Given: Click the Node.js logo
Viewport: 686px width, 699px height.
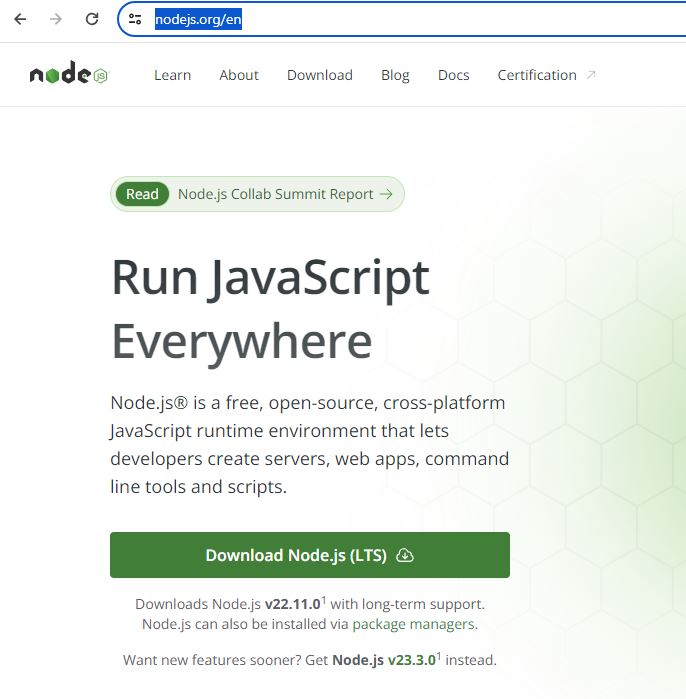Looking at the screenshot, I should pyautogui.click(x=68, y=75).
